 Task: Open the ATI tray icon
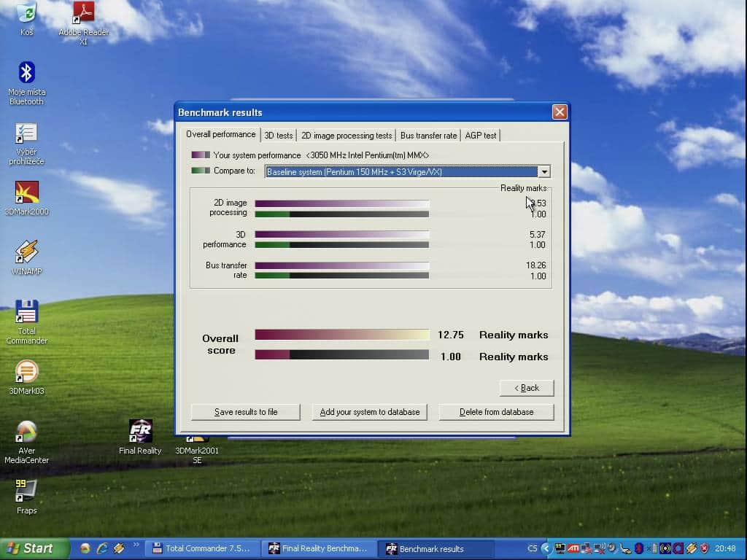pos(573,548)
